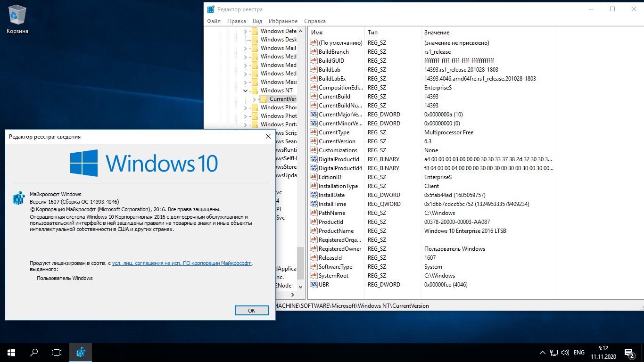644x362 pixels.
Task: Click the CurrentVer folder icon in tree
Action: (264, 99)
